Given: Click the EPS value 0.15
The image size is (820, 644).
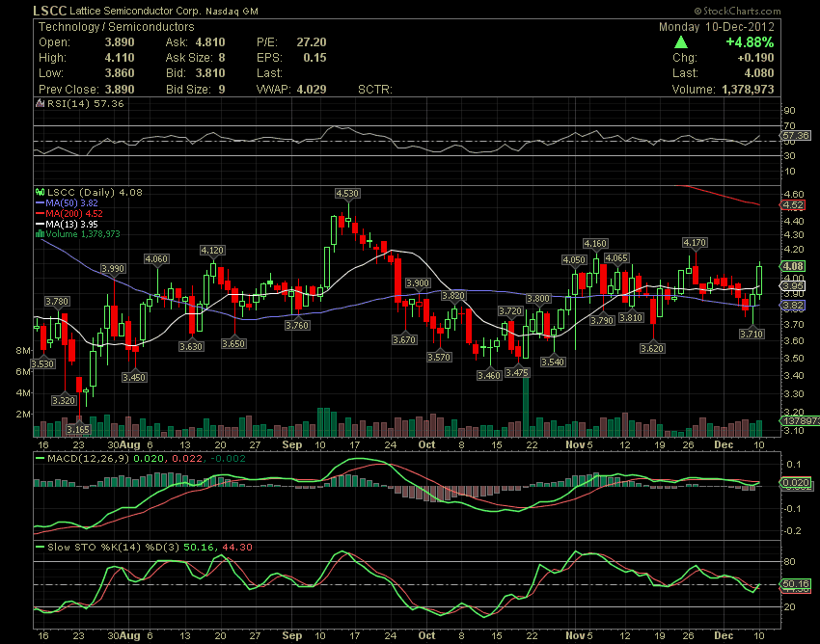Looking at the screenshot, I should pyautogui.click(x=314, y=58).
